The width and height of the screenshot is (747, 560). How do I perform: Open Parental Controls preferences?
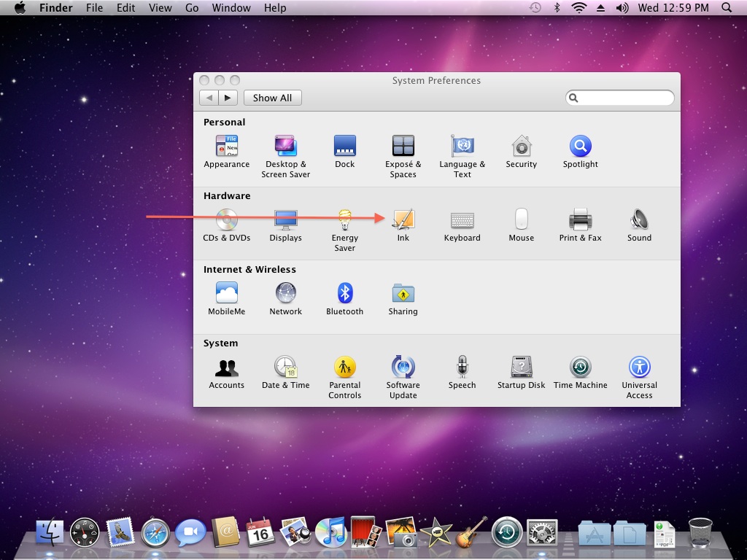344,378
